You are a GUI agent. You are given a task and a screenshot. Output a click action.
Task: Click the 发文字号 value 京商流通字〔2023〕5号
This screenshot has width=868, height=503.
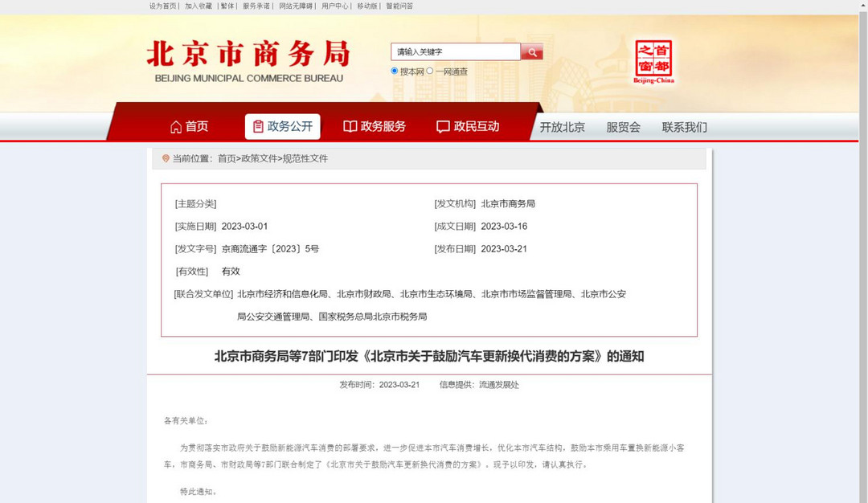click(270, 249)
